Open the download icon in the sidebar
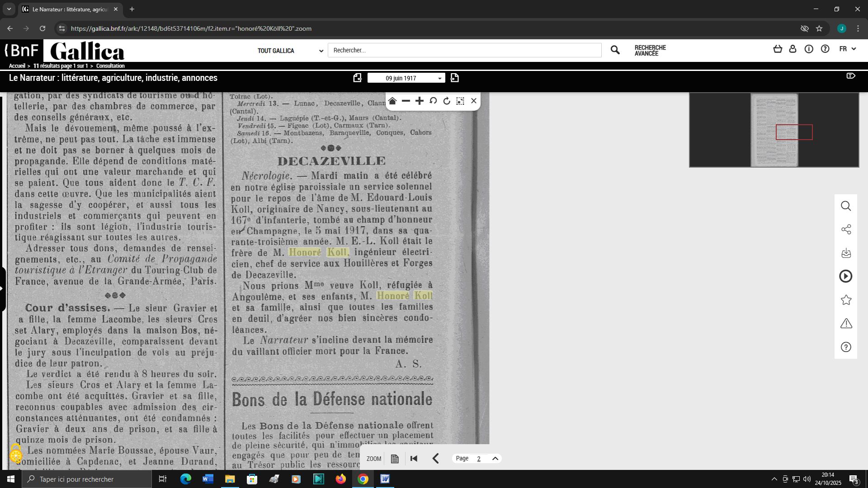This screenshot has height=488, width=868. 846,253
